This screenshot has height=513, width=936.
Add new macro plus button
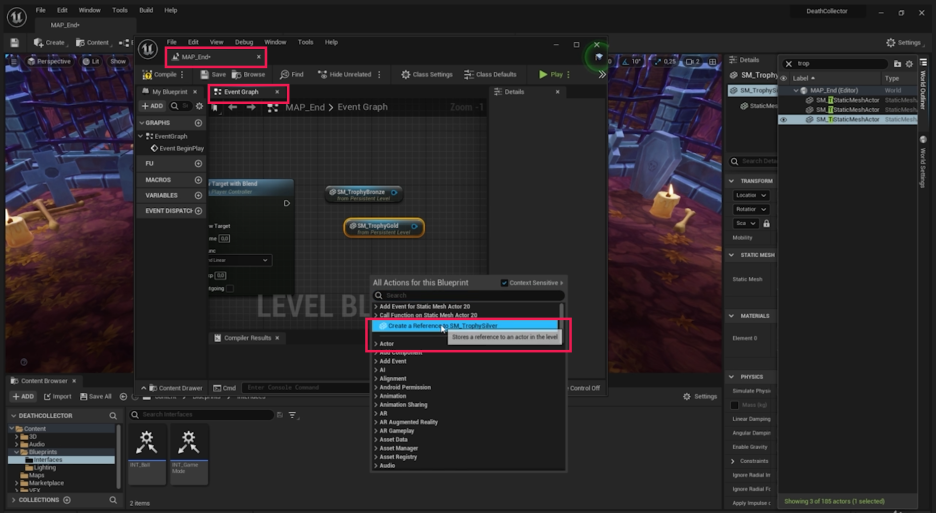198,180
